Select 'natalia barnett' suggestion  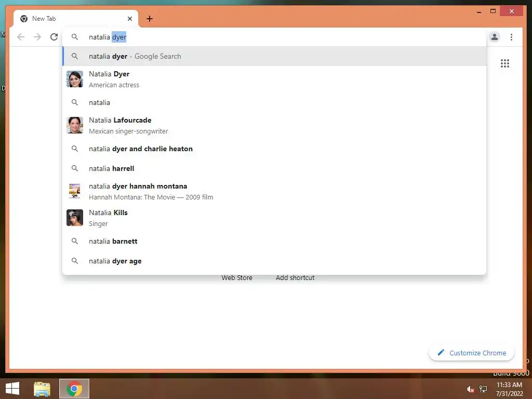[x=274, y=241]
